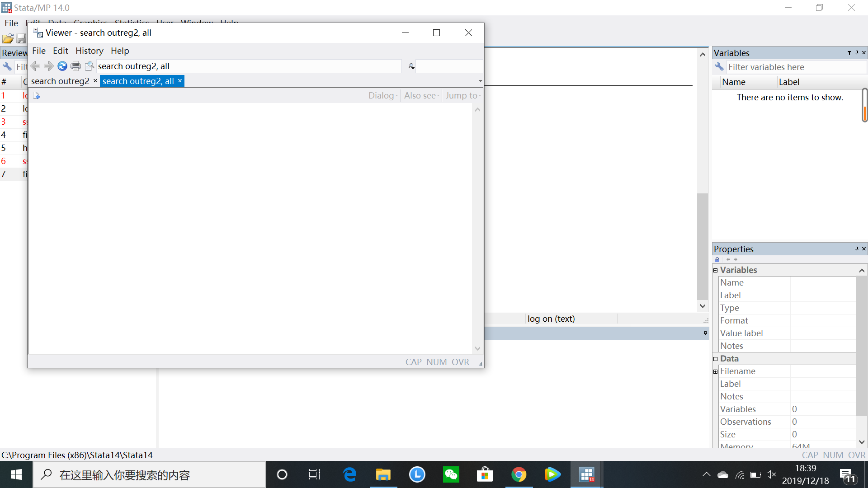Expand the Filename tree node

point(716,371)
